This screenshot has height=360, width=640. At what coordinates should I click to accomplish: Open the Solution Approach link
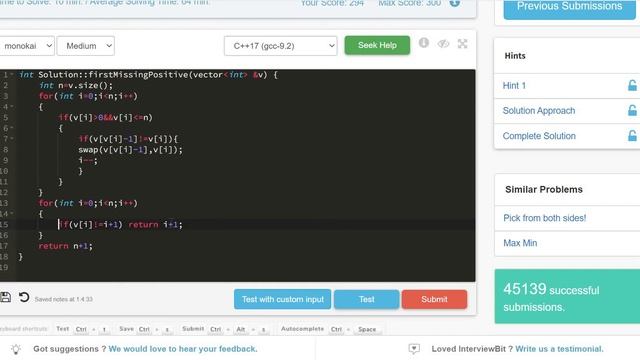click(x=539, y=111)
